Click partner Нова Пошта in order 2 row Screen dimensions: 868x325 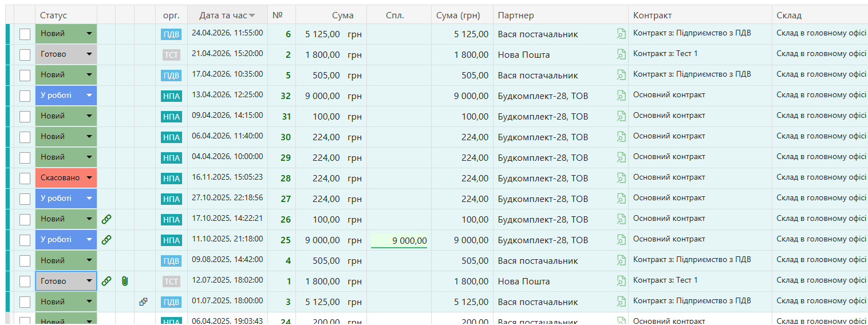[524, 55]
